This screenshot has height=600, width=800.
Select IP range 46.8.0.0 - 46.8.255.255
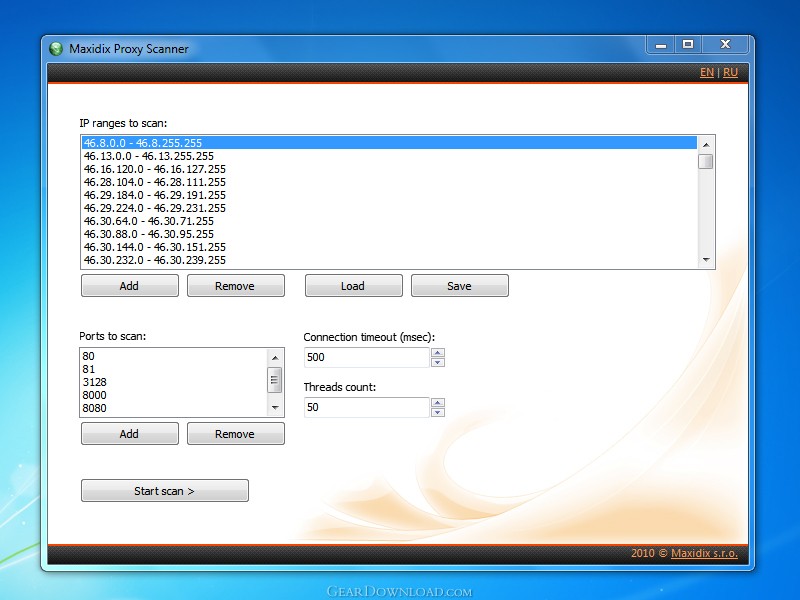point(389,143)
